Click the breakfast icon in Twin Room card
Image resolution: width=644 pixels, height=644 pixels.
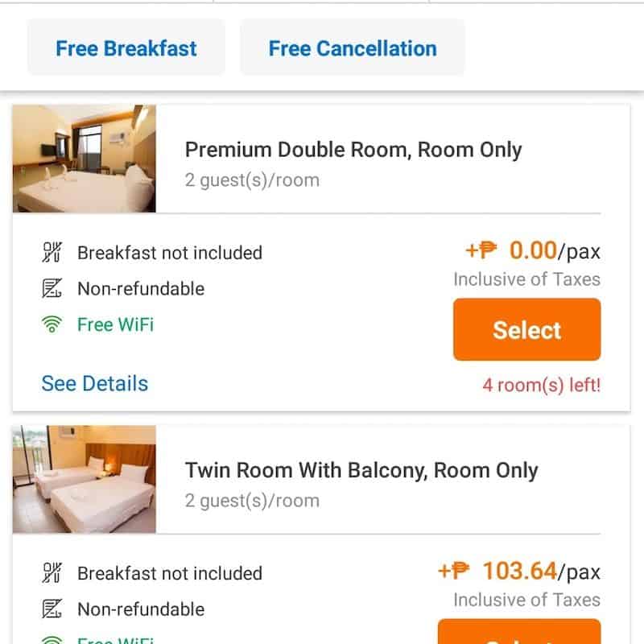pos(52,573)
